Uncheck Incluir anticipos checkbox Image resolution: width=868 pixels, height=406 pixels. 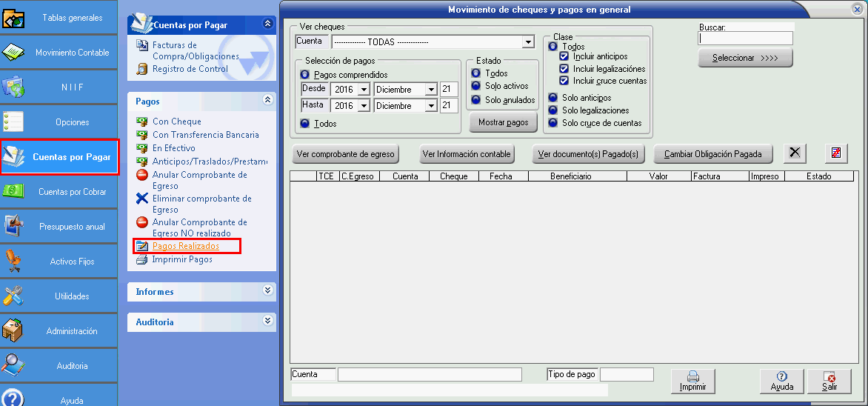[564, 56]
